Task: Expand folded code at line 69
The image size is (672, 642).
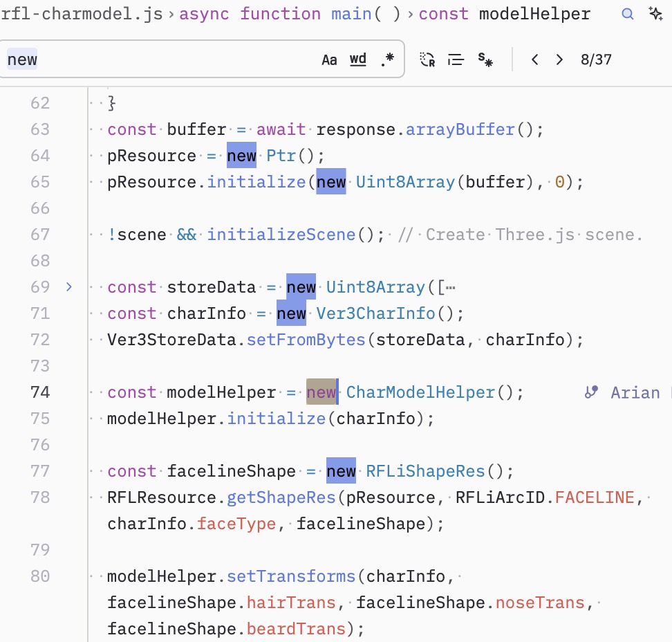Action: pos(68,287)
